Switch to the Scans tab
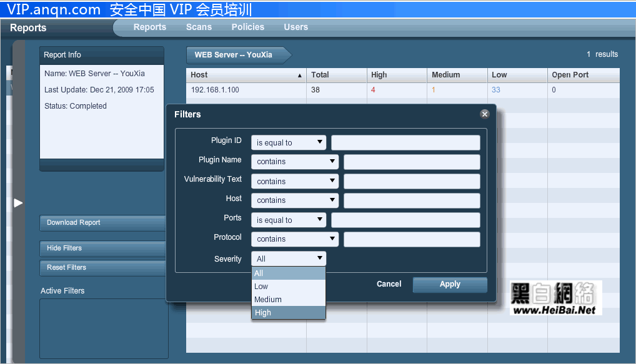Viewport: 636px width, 364px height. (199, 27)
